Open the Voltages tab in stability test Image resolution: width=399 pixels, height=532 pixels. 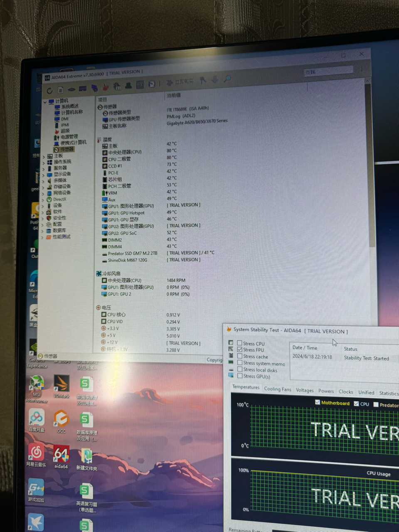pos(305,390)
